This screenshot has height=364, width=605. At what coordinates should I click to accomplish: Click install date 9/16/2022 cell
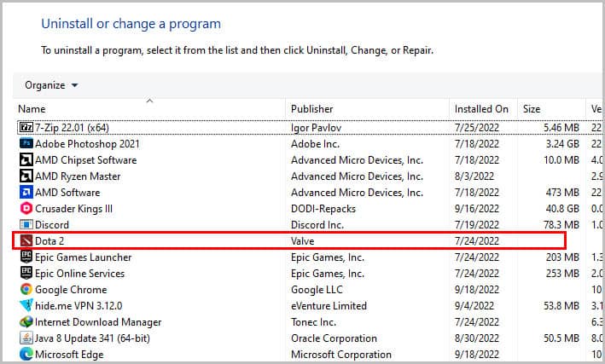[x=476, y=208]
